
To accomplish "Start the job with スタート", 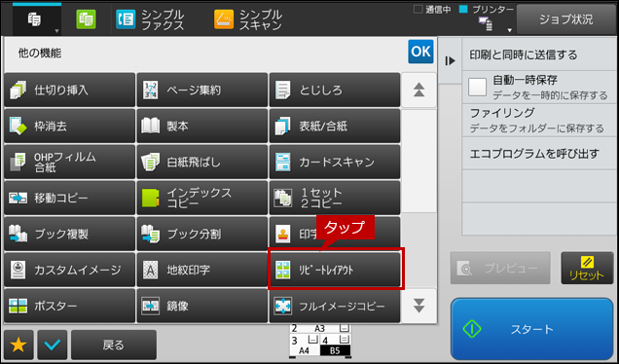I will tap(531, 329).
